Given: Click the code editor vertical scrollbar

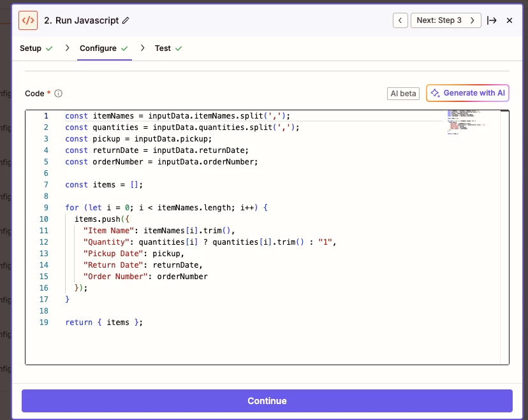Looking at the screenshot, I should click(504, 237).
